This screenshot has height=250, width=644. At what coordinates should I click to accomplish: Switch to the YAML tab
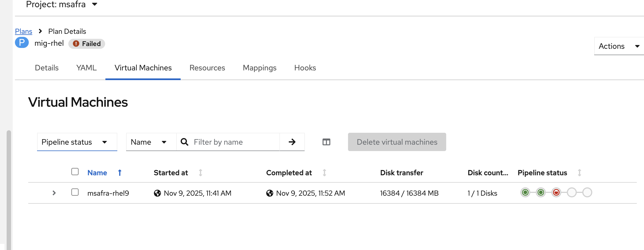point(86,68)
